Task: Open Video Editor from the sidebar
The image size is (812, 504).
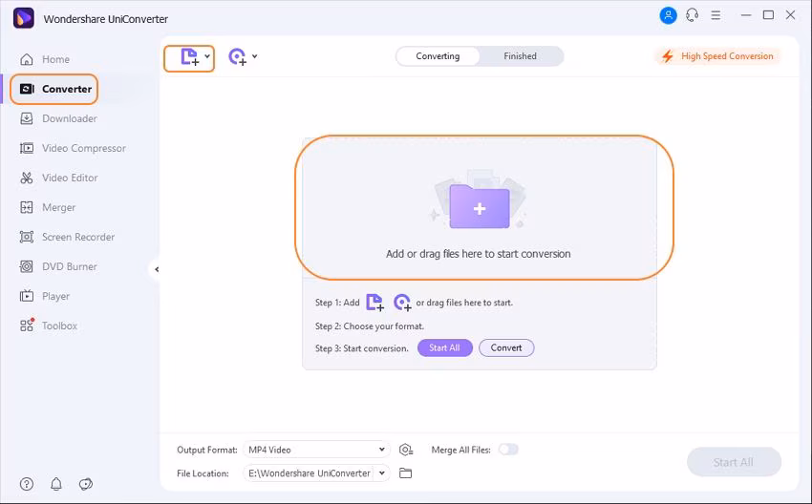Action: click(x=58, y=178)
